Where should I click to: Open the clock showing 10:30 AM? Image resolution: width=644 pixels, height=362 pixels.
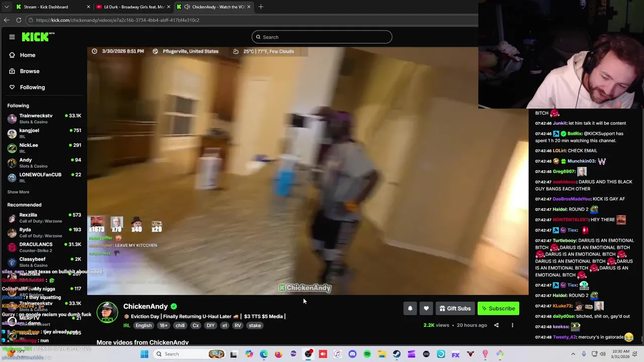[619, 354]
